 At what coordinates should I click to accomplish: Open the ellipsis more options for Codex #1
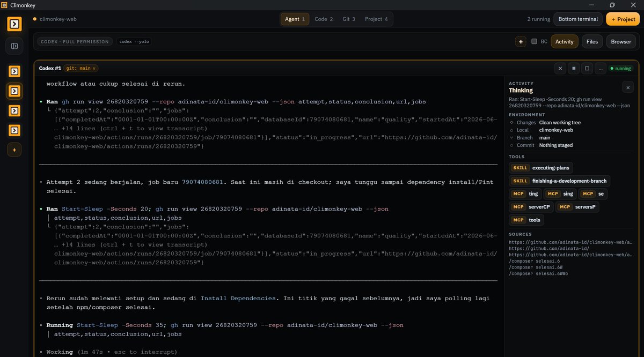coord(601,69)
